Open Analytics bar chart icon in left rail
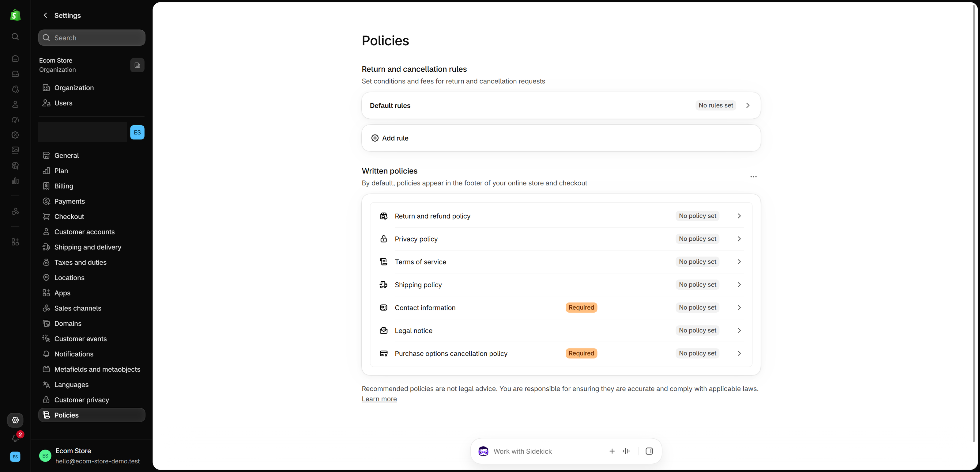 click(x=15, y=181)
